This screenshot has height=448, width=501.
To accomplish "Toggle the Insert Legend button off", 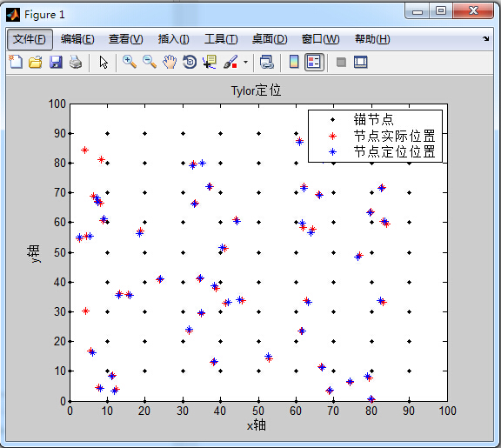I will click(314, 62).
